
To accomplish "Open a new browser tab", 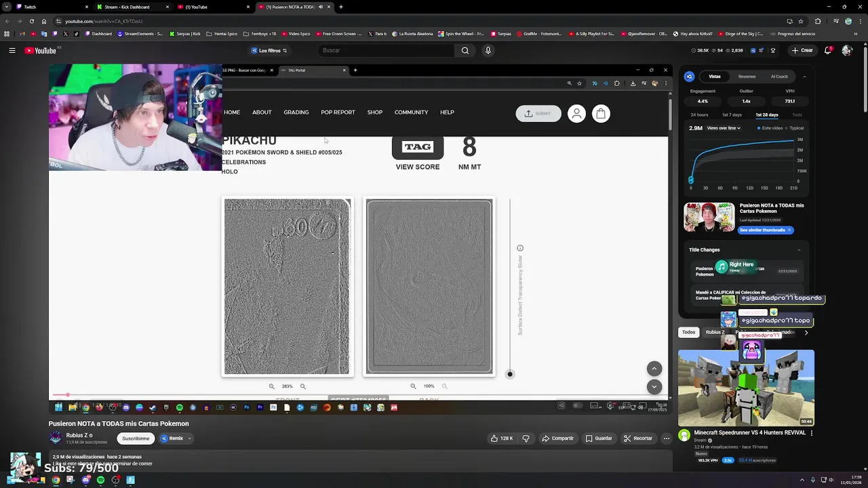I will click(341, 7).
